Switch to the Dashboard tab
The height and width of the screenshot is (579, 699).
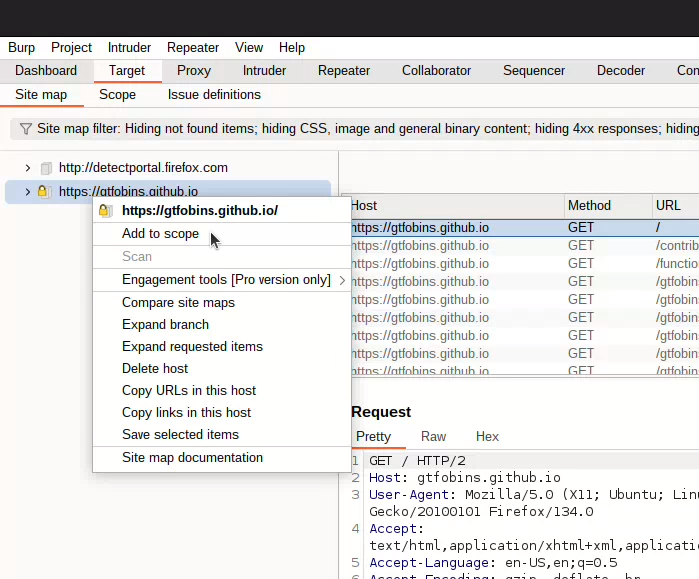click(x=46, y=71)
